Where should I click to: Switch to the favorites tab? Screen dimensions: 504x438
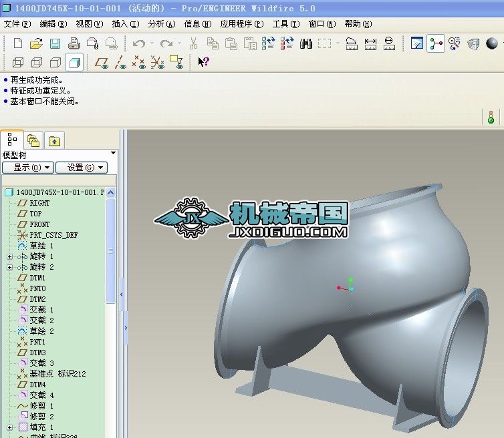click(x=54, y=141)
